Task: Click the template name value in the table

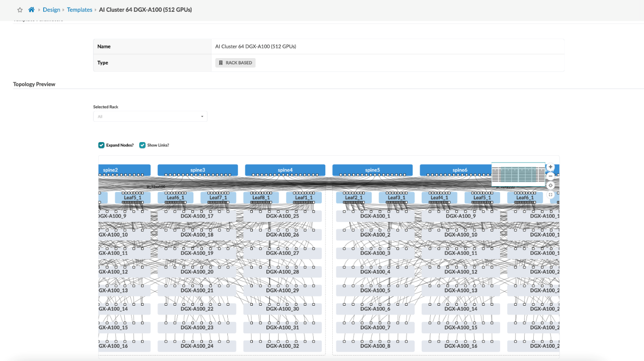Action: (256, 46)
